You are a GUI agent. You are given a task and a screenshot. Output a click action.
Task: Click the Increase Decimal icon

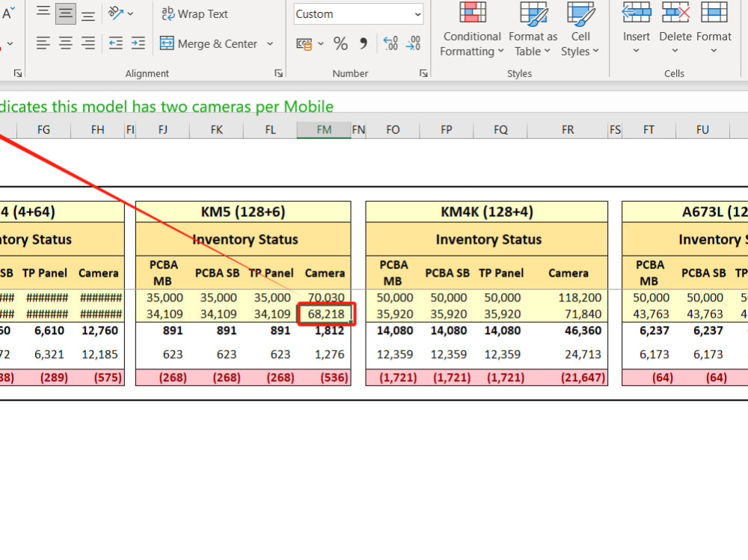click(390, 43)
